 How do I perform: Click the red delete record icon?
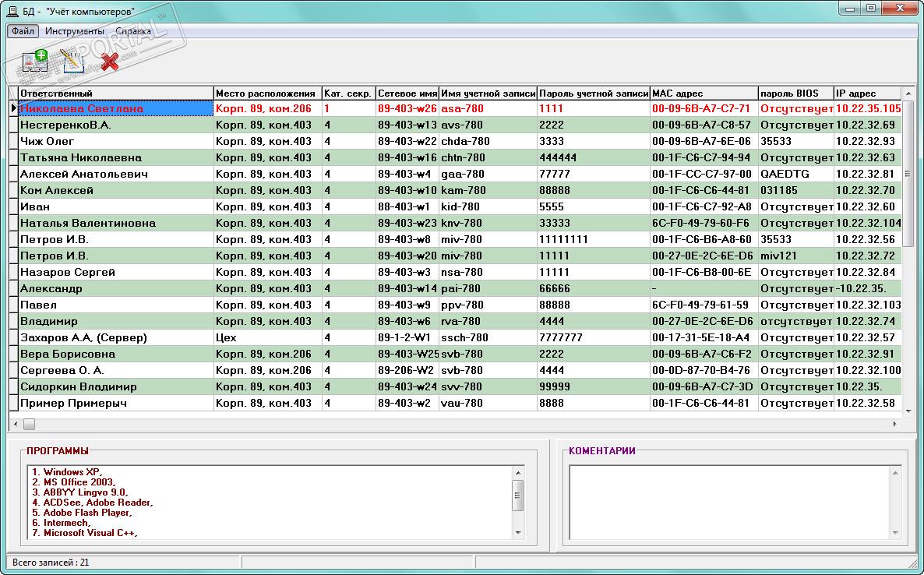[x=110, y=62]
